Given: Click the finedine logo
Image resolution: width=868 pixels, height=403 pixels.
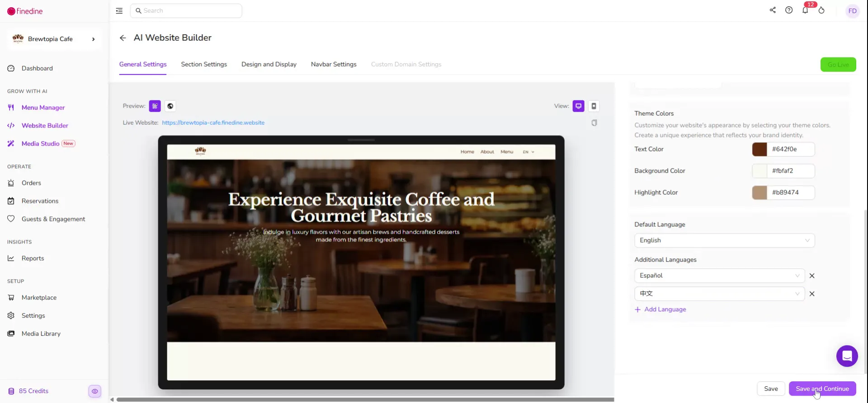Looking at the screenshot, I should pos(25,11).
